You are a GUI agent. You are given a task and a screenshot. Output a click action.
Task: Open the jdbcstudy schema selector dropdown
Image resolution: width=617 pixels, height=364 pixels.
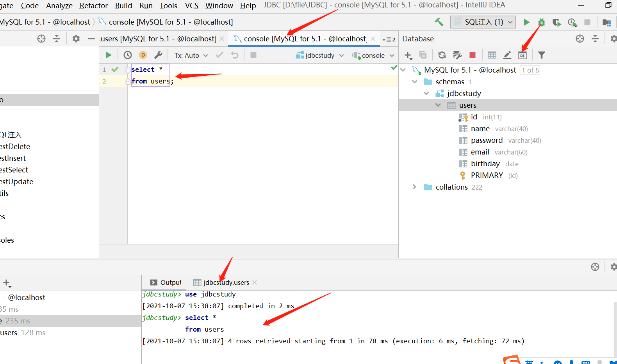(320, 55)
